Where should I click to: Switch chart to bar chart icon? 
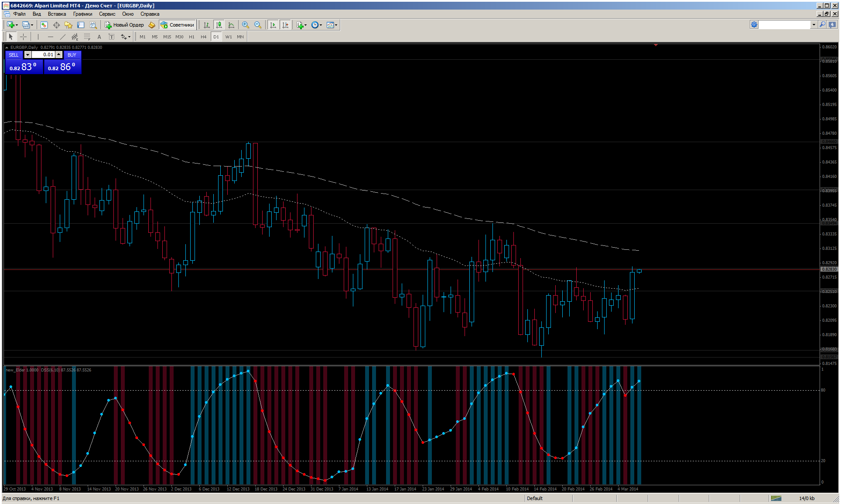(x=207, y=25)
